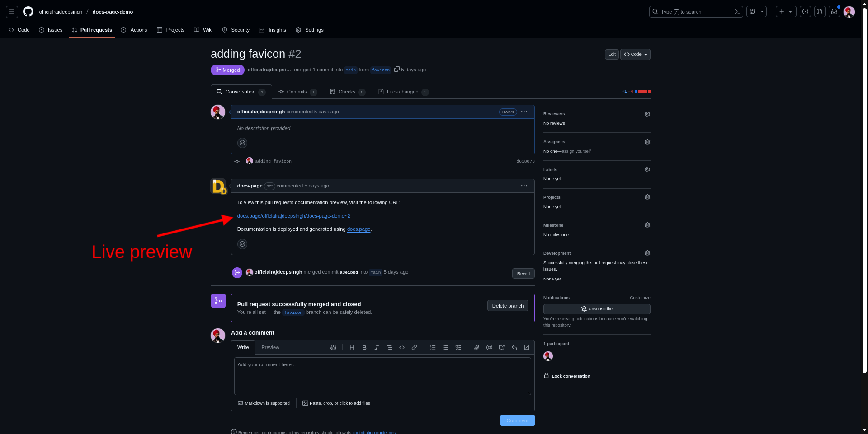The image size is (868, 434).
Task: Expand the Copilot dropdown arrow in header
Action: point(762,12)
